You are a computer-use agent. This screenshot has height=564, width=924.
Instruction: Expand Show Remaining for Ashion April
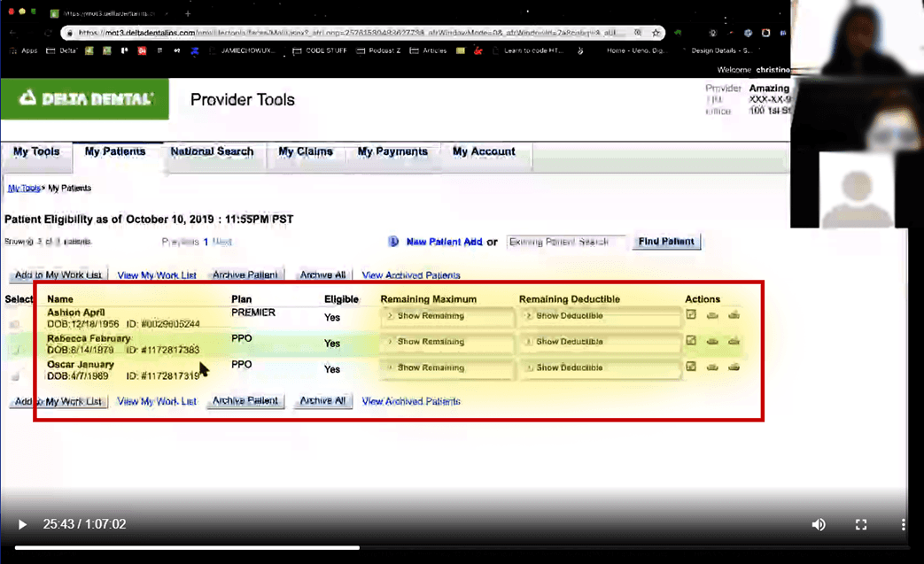coord(447,316)
